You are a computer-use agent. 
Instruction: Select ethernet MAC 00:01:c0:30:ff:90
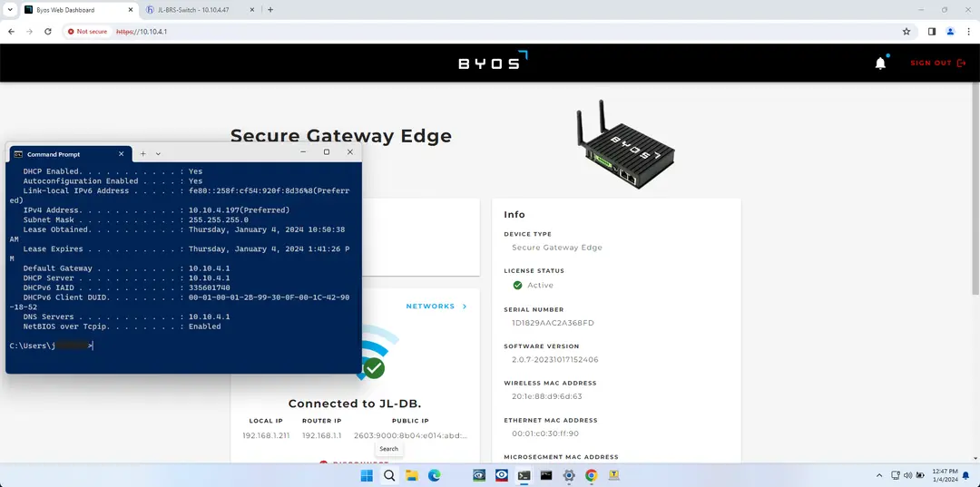pos(545,433)
